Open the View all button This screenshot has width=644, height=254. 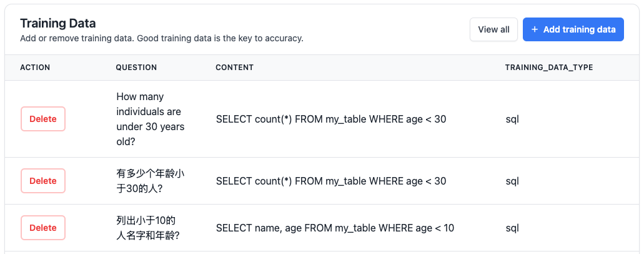pos(493,29)
